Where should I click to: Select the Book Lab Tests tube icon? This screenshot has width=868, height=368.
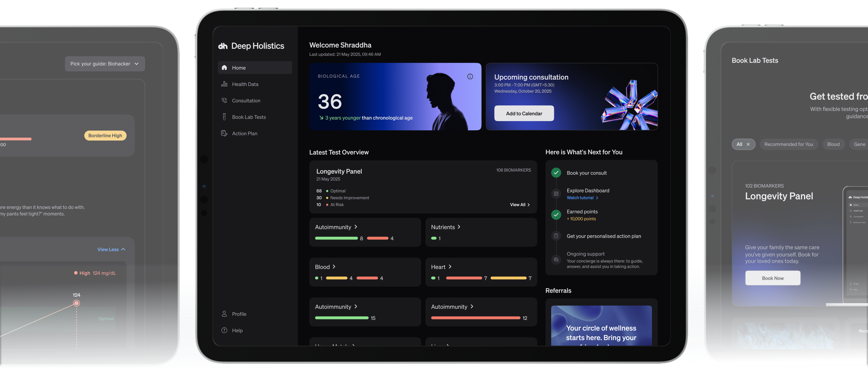click(x=224, y=117)
